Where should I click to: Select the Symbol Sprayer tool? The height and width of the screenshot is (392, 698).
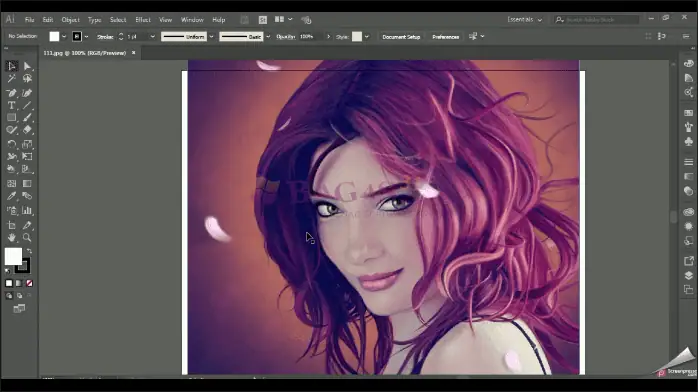click(12, 210)
